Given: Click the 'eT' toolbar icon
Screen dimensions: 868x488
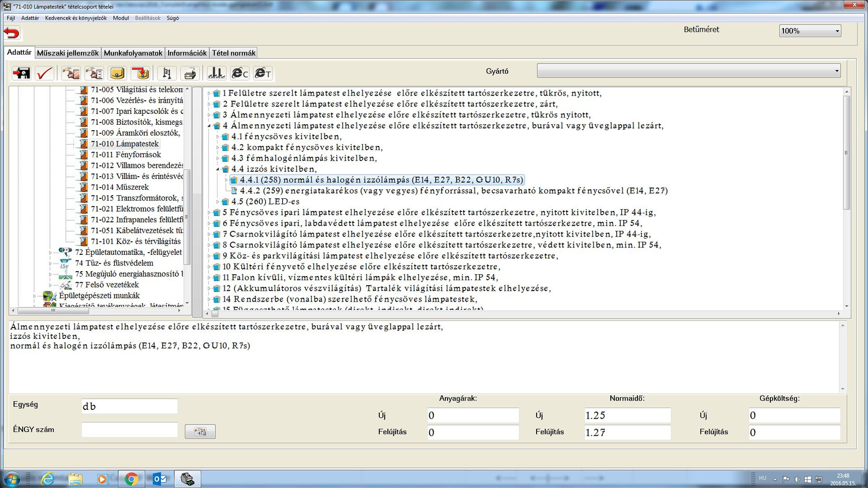Looking at the screenshot, I should coord(263,73).
